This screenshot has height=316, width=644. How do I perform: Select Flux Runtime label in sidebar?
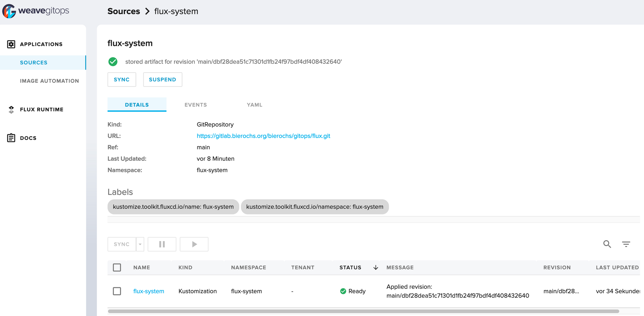[42, 110]
